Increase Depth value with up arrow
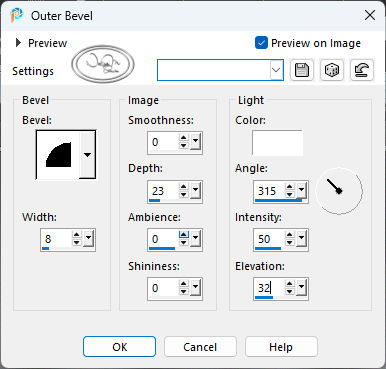Image resolution: width=386 pixels, height=369 pixels. pyautogui.click(x=183, y=187)
